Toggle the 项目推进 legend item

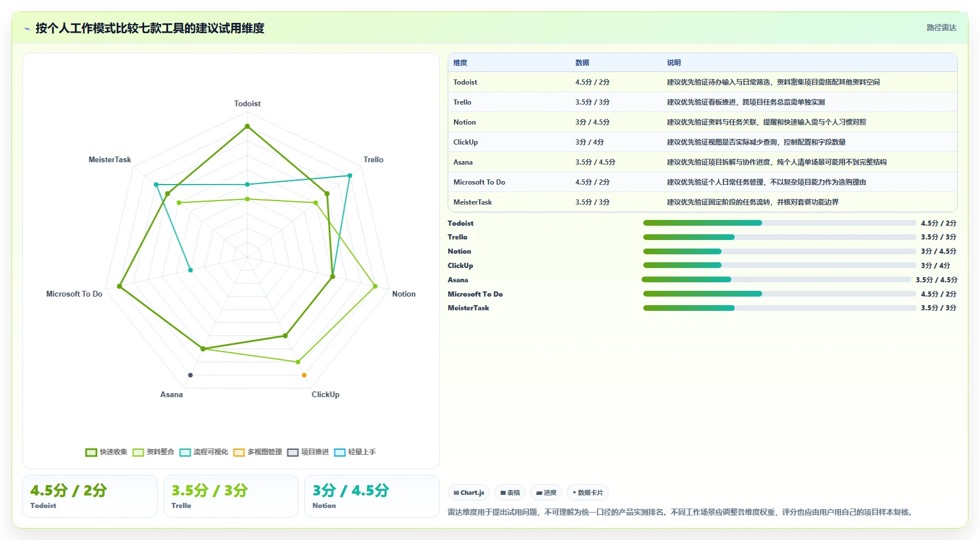(308, 452)
